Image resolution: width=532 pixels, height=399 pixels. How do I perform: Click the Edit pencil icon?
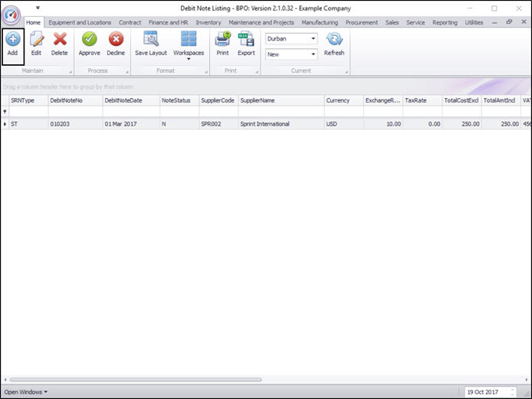click(36, 39)
